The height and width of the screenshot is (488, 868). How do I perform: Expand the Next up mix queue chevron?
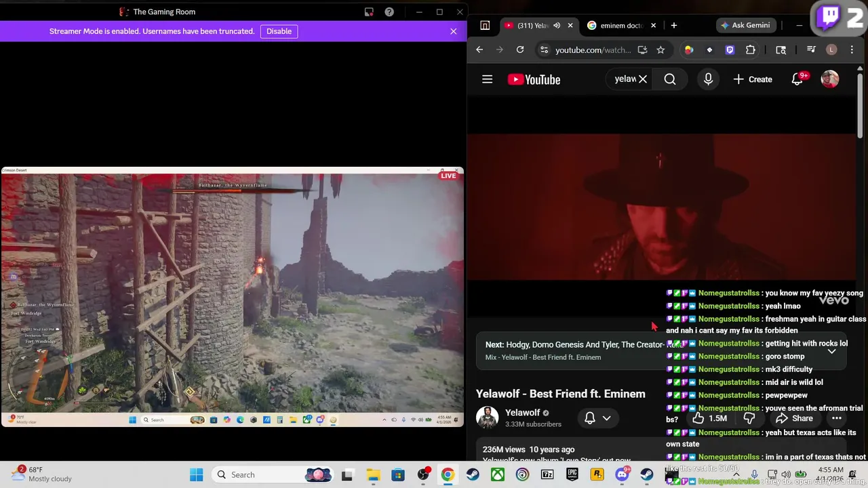click(x=832, y=351)
